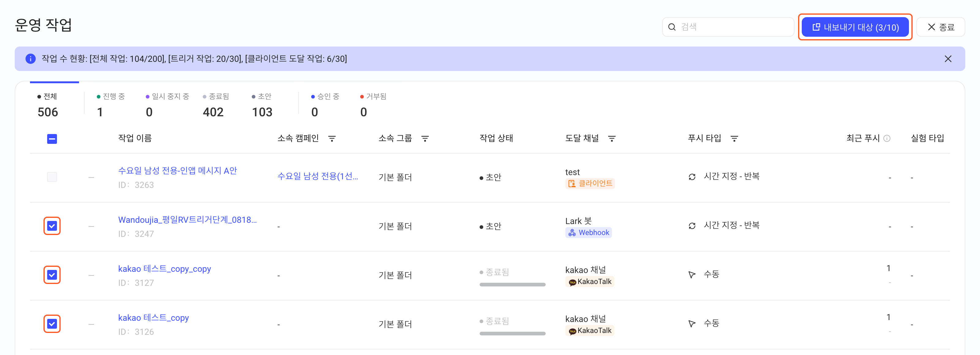980x355 pixels.
Task: Click the info icon beside 최근 푸시
Action: pyautogui.click(x=886, y=138)
